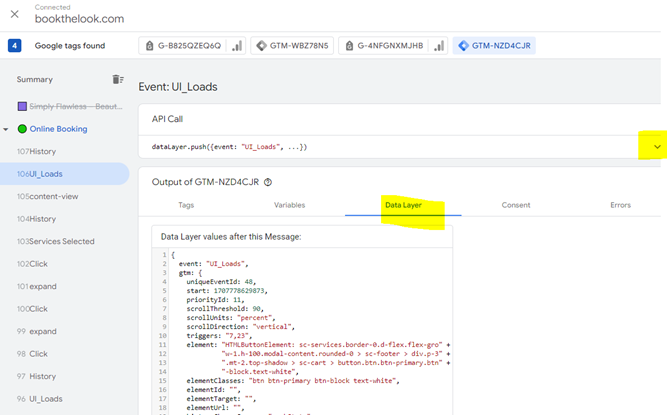This screenshot has width=667, height=415.
Task: Select event 100 Click
Action: (x=32, y=309)
